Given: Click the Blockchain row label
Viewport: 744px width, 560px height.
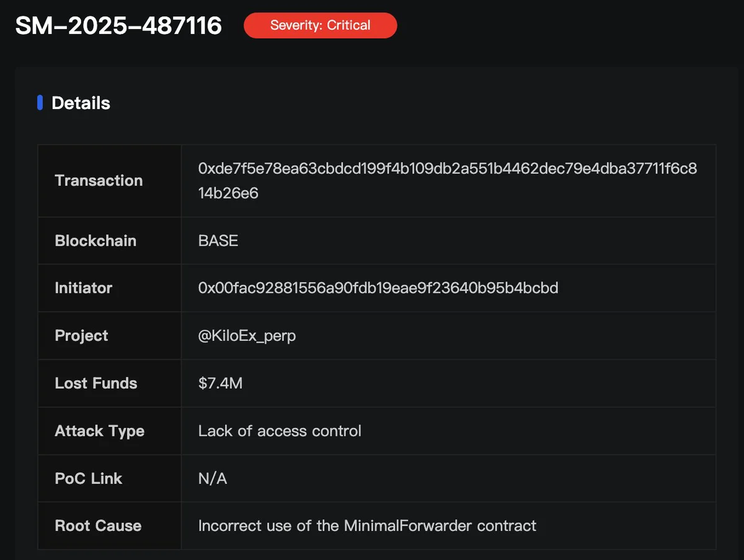Looking at the screenshot, I should [95, 241].
